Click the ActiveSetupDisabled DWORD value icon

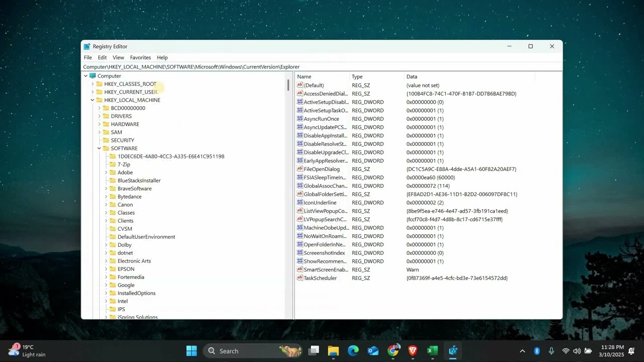[300, 102]
